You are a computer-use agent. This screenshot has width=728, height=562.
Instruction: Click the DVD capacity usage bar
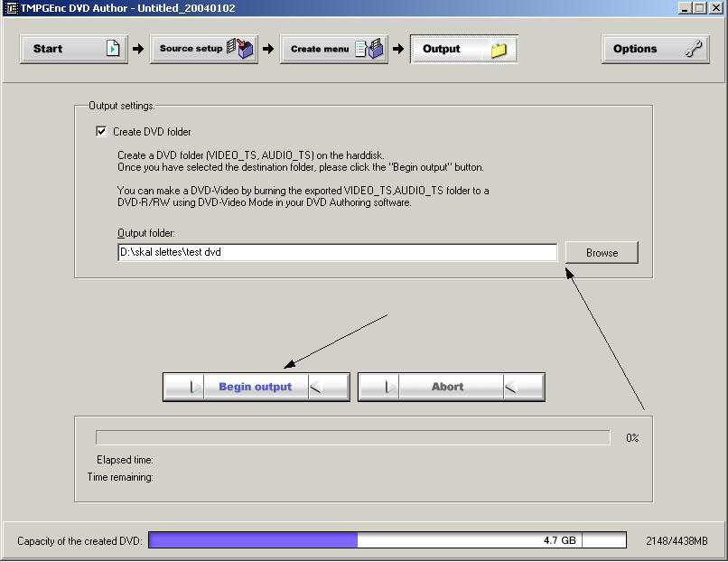[x=387, y=540]
